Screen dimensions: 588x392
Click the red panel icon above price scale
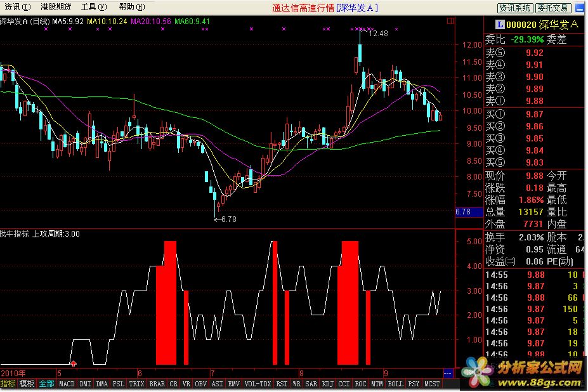[450, 21]
